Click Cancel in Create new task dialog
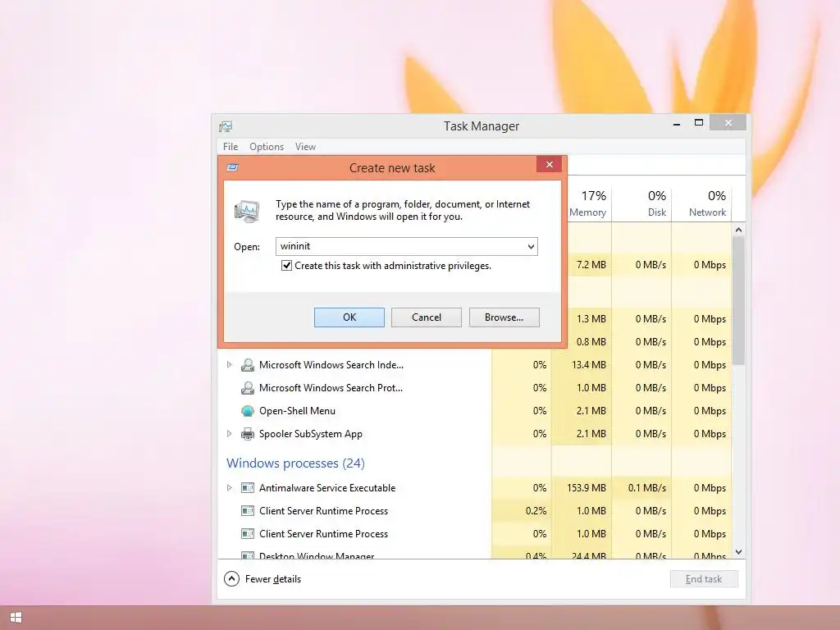This screenshot has height=630, width=840. [x=427, y=317]
